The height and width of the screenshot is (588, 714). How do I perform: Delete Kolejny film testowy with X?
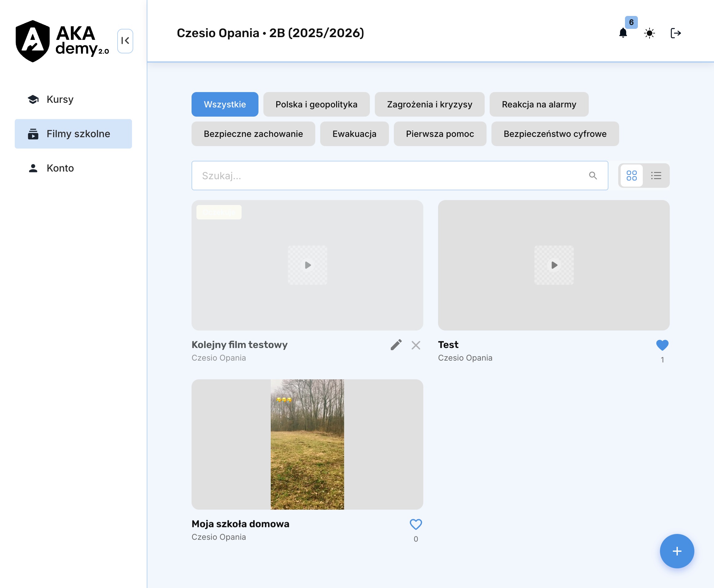click(x=416, y=345)
